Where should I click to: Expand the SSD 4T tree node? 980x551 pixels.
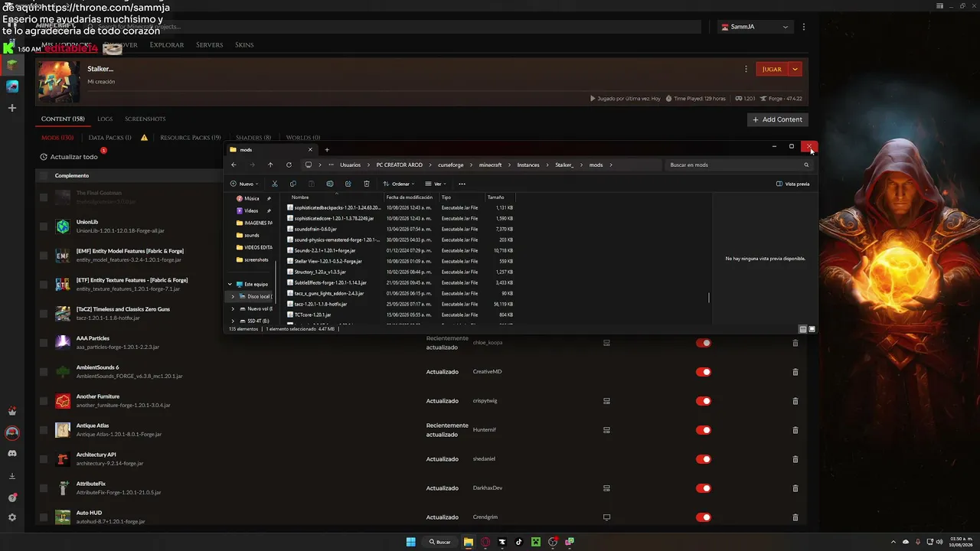click(233, 321)
